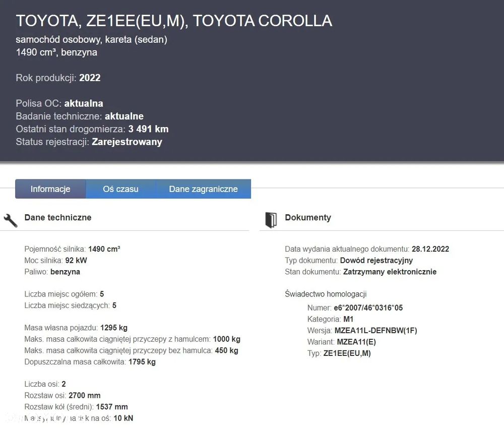Image resolution: width=504 pixels, height=428 pixels.
Task: Click the wrench icon beside Dane techniczne
Action: tap(11, 220)
